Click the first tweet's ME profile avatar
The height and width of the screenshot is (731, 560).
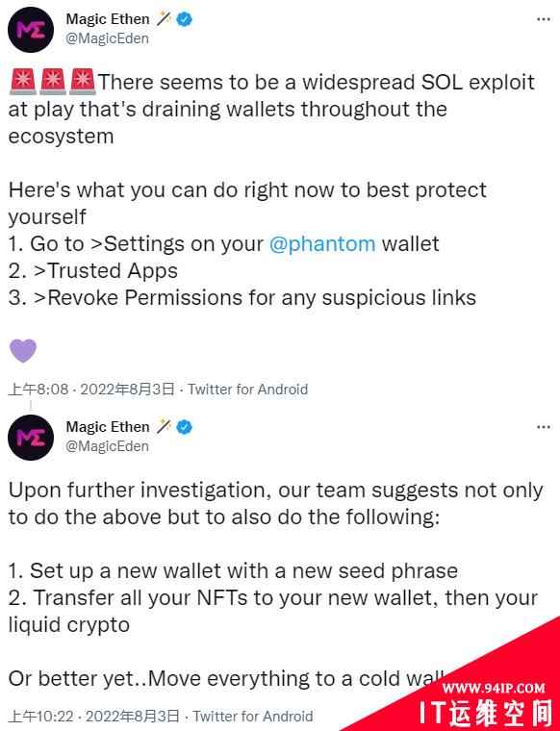(31, 30)
